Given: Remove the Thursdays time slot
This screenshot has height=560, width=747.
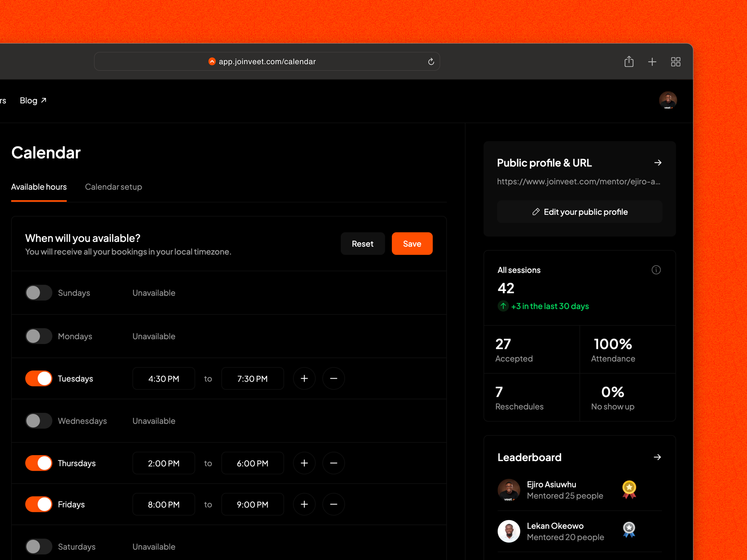Looking at the screenshot, I should (x=333, y=463).
